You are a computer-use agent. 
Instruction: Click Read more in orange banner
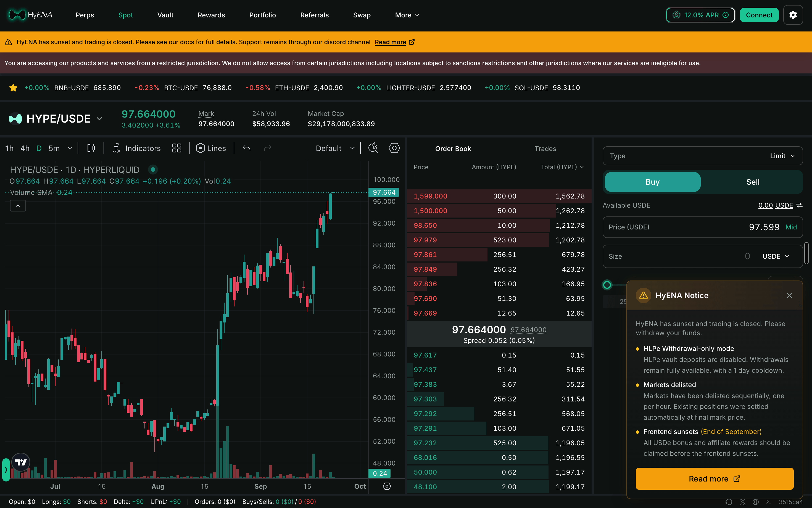(395, 42)
